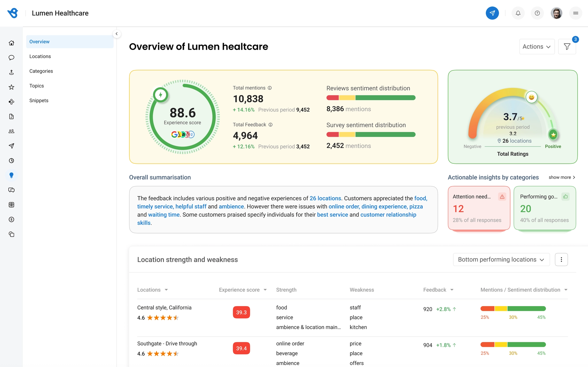The width and height of the screenshot is (588, 367).
Task: Click the Total mentions info icon
Action: pos(270,88)
